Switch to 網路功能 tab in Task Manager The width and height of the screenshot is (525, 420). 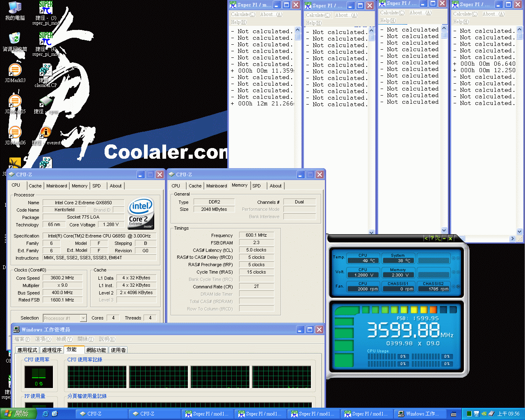point(96,350)
